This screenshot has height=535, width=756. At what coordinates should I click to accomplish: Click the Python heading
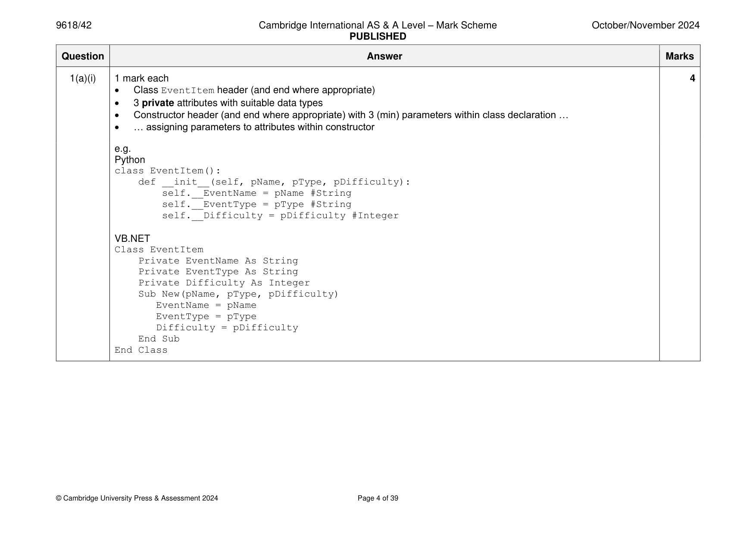click(130, 160)
